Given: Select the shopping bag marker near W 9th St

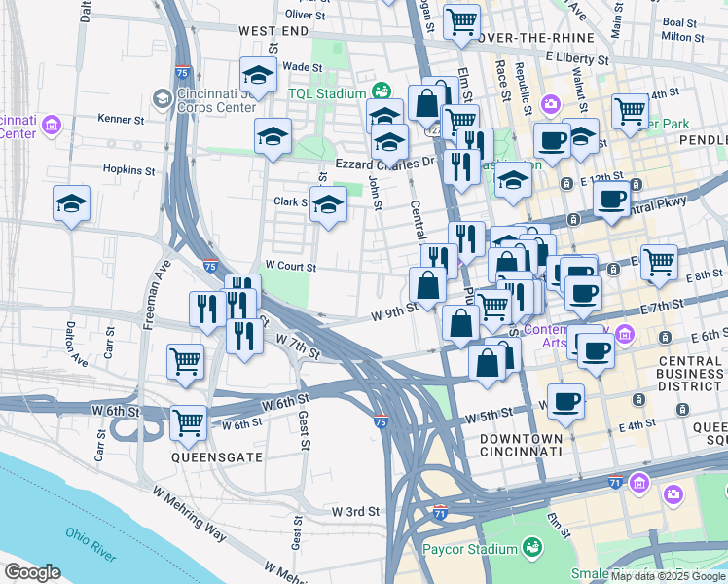Looking at the screenshot, I should [427, 287].
